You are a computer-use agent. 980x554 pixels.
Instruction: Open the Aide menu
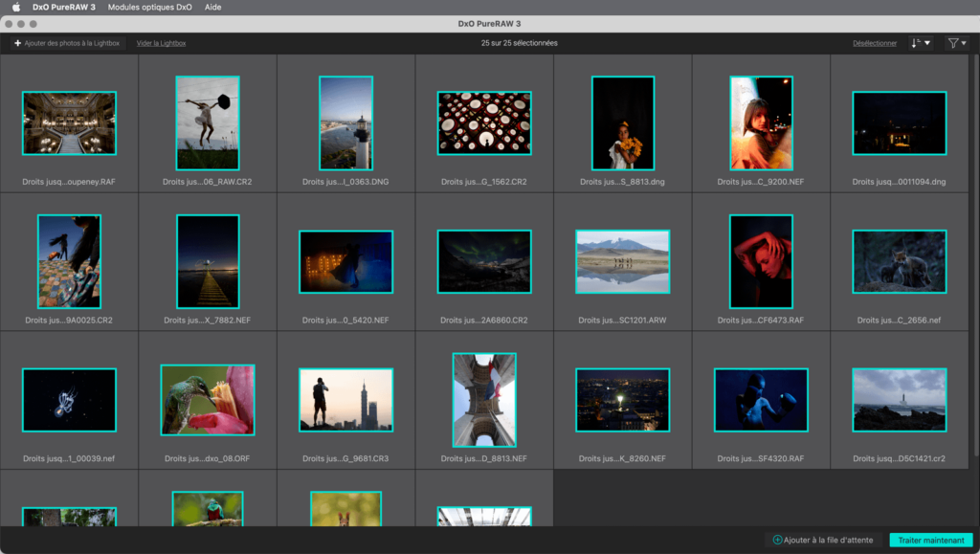(213, 8)
